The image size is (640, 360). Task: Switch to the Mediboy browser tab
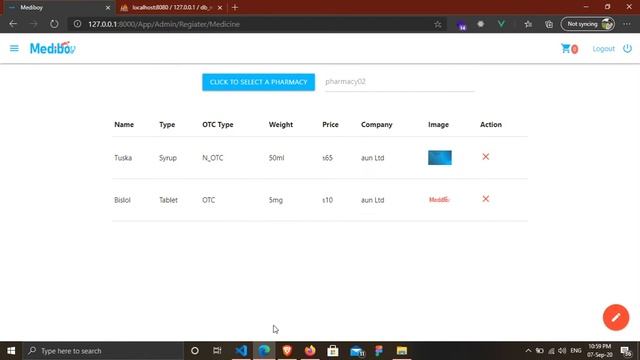57,7
